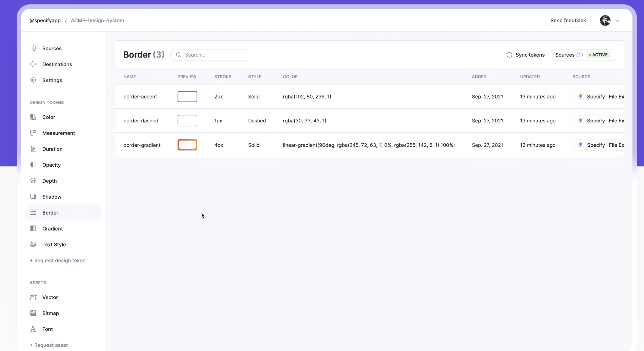
Task: Click color value rgba(30, 33, 43, 1)
Action: (x=305, y=121)
